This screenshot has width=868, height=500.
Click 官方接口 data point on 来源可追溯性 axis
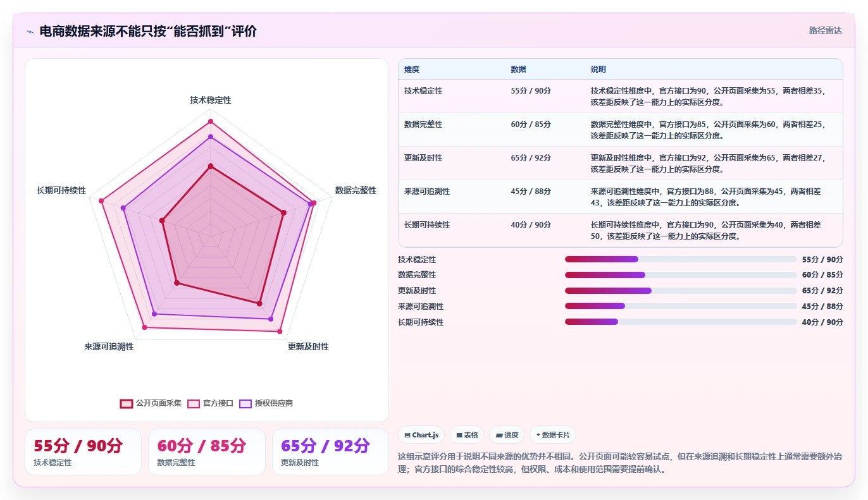pos(144,327)
